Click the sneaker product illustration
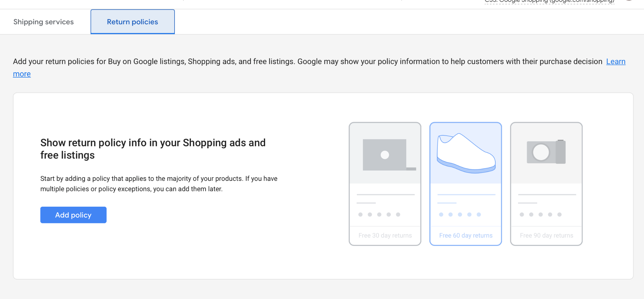Image resolution: width=644 pixels, height=299 pixels. pyautogui.click(x=466, y=153)
